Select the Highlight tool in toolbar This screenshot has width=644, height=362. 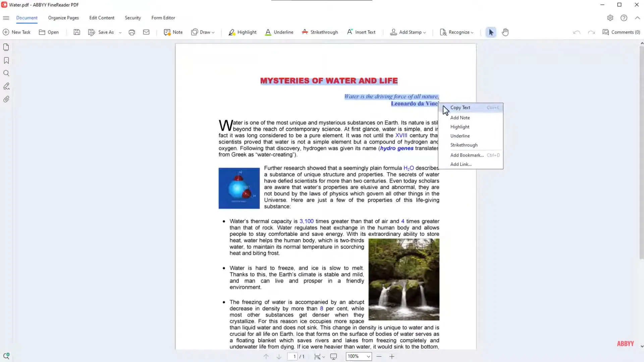click(x=242, y=32)
